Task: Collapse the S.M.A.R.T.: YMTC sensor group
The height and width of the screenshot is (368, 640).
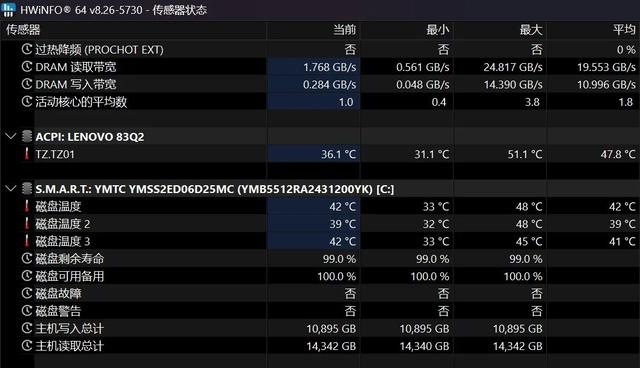Action: tap(11, 189)
